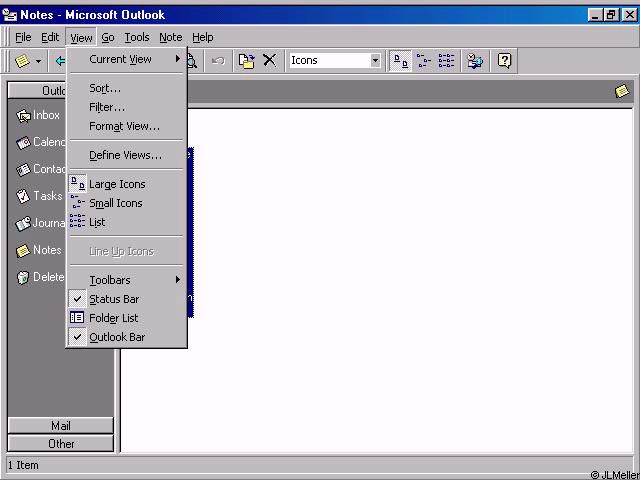The image size is (640, 480).
Task: Open Tasks from the Outlook Bar
Action: tap(39, 196)
